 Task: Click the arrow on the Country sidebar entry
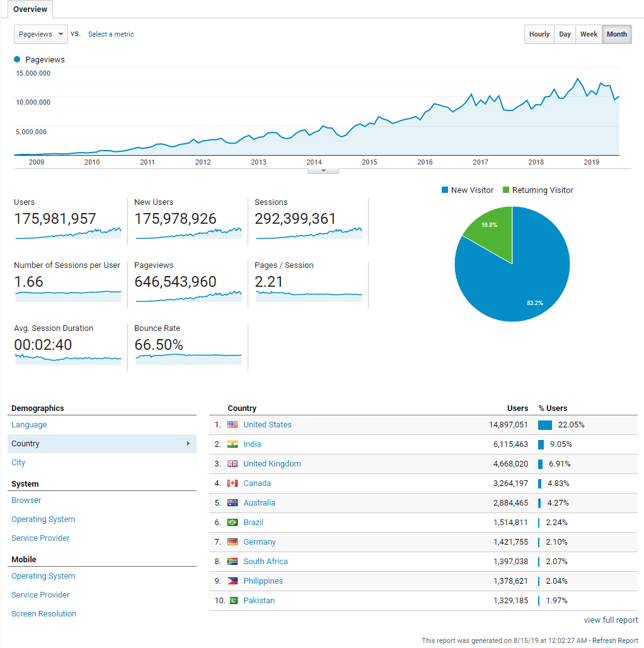click(x=188, y=444)
